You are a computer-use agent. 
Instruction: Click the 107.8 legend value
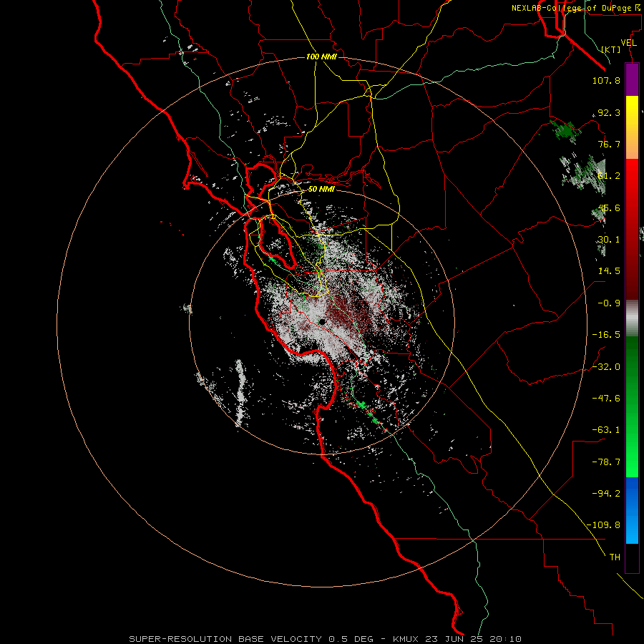(x=606, y=80)
